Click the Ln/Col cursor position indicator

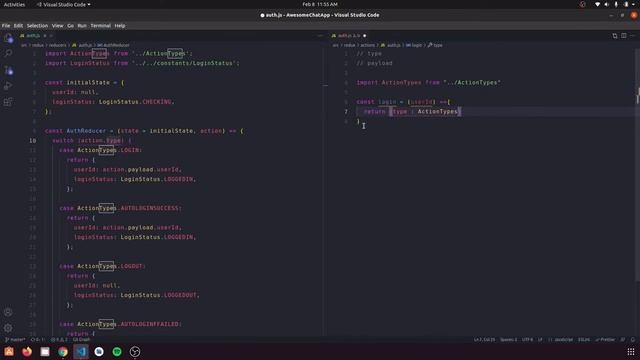(x=484, y=340)
